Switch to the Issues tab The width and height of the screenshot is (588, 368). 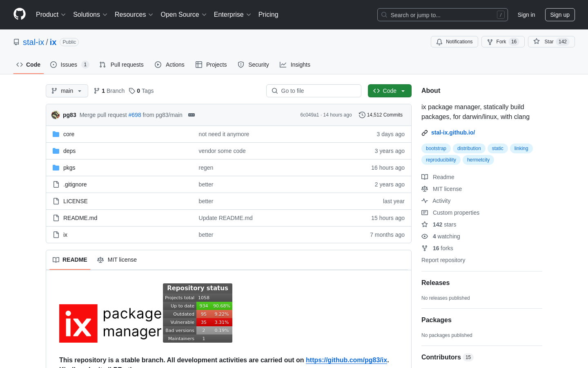pyautogui.click(x=69, y=65)
